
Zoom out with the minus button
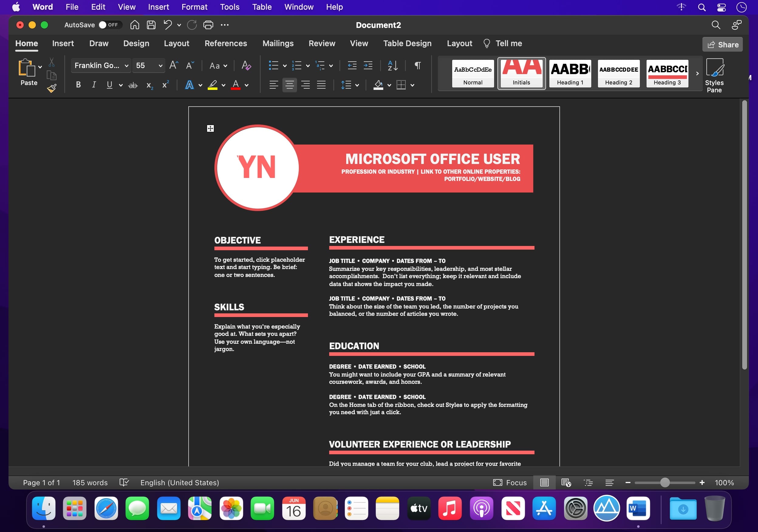click(x=628, y=483)
